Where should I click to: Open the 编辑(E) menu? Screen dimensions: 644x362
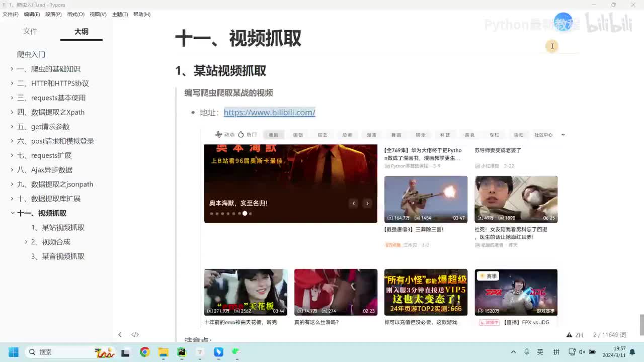coord(32,14)
